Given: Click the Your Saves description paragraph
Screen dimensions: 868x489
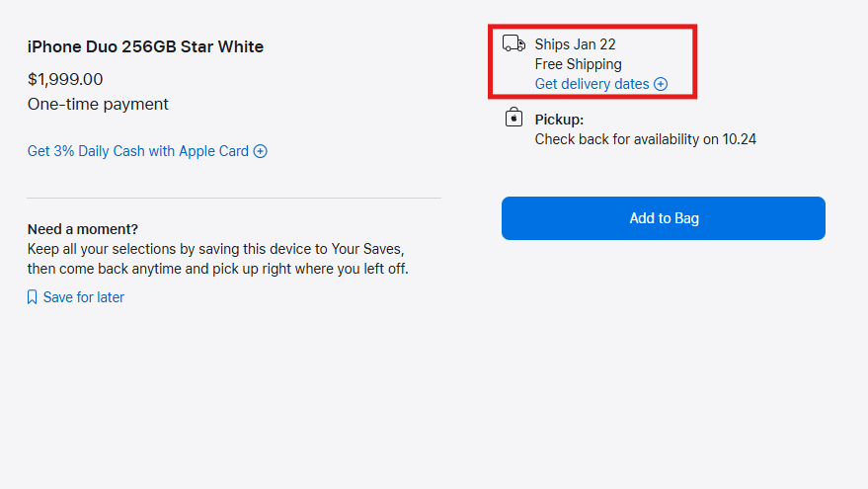Looking at the screenshot, I should tap(218, 259).
